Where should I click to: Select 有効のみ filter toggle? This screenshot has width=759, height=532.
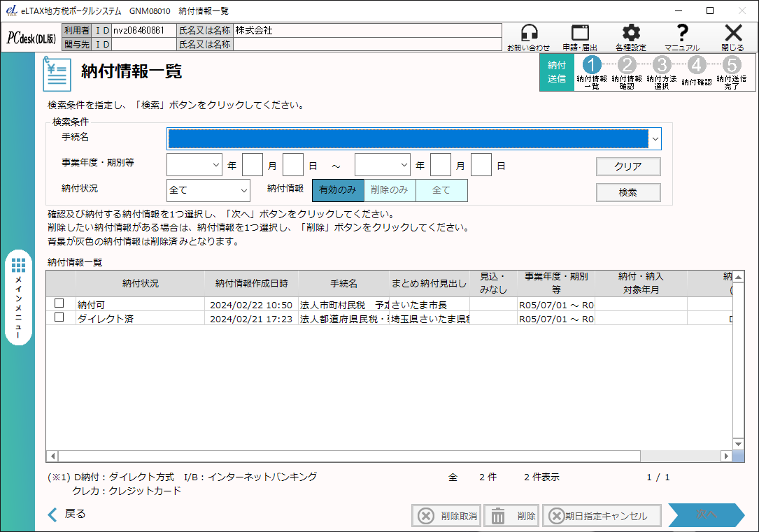[338, 190]
